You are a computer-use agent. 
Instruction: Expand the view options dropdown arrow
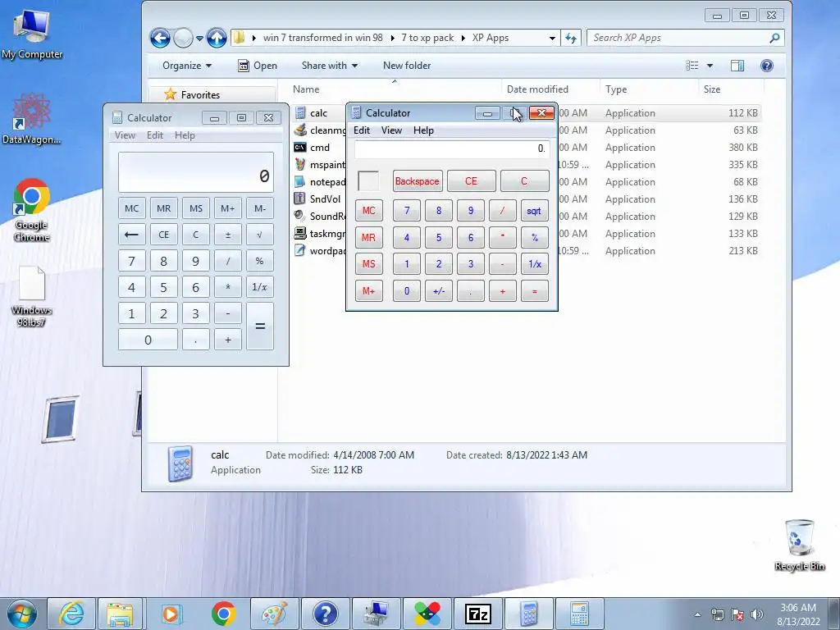coord(710,66)
